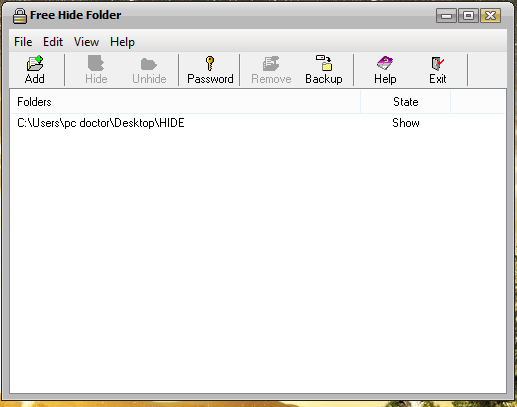This screenshot has height=407, width=517.
Task: Click empty area of folder list
Action: (x=258, y=260)
